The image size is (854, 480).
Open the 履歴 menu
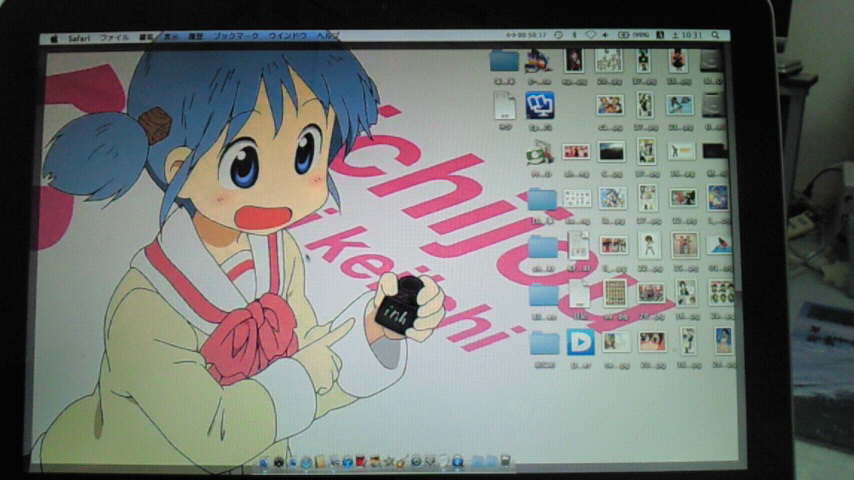195,37
